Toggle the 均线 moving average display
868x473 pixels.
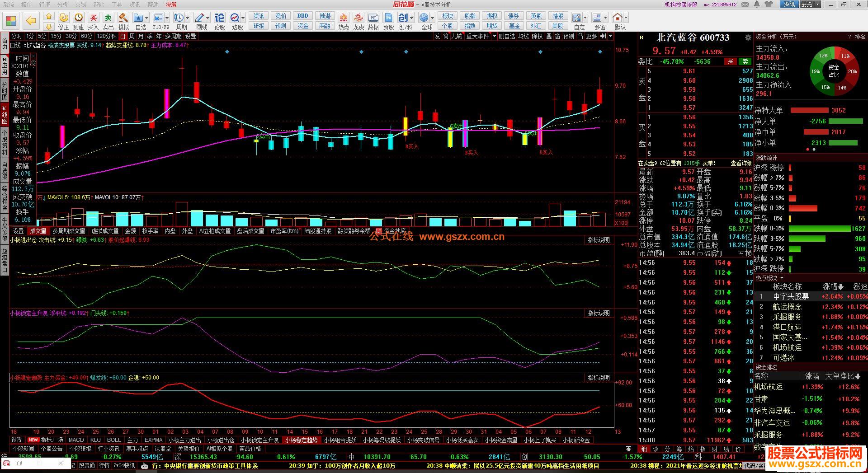click(523, 36)
